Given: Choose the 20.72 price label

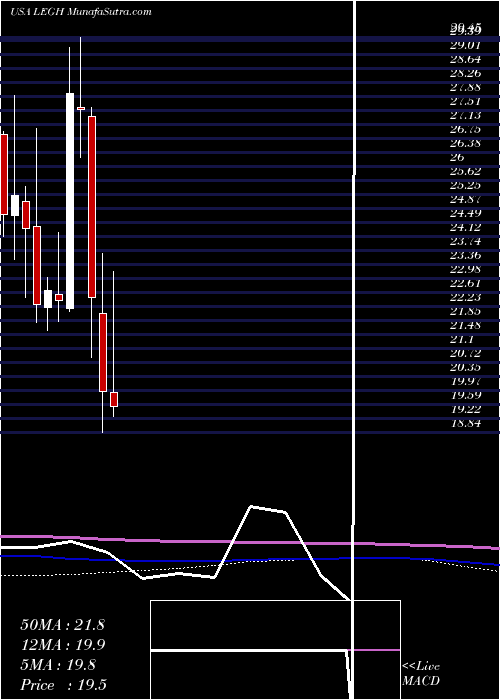Looking at the screenshot, I should (465, 353).
